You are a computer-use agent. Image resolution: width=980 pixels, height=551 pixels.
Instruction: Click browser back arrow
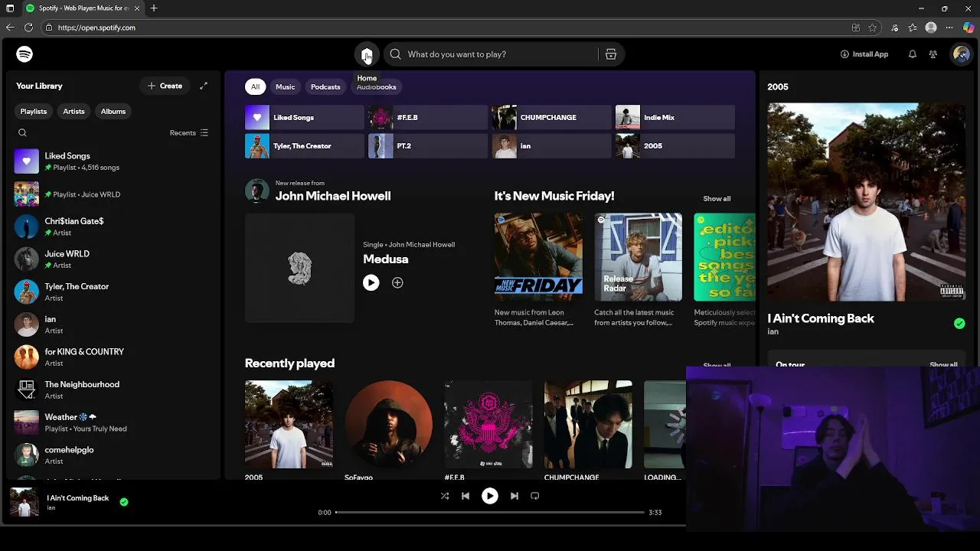click(10, 28)
